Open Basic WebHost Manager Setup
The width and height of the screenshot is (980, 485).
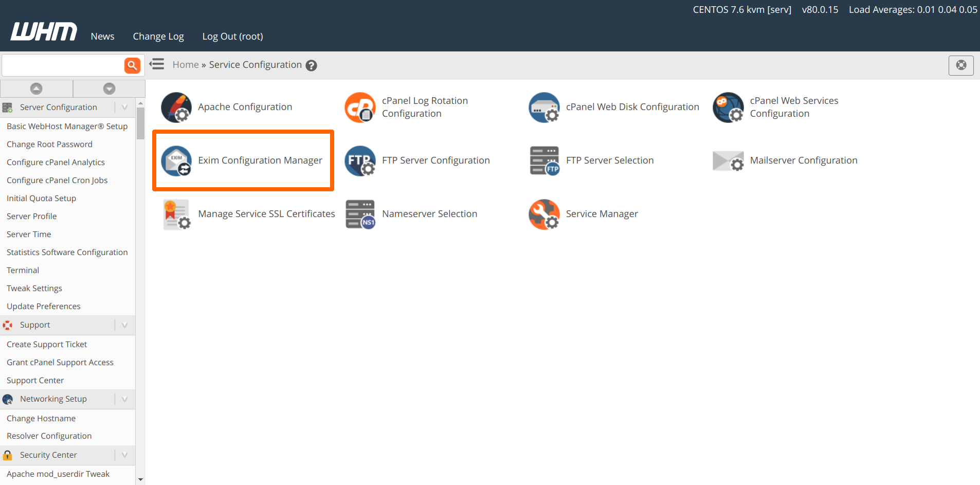(67, 127)
